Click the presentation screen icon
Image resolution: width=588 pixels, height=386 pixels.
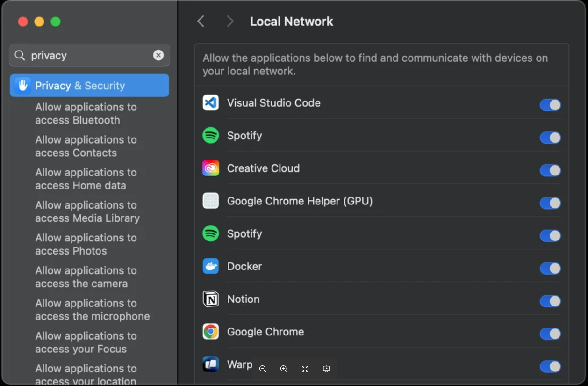(326, 369)
